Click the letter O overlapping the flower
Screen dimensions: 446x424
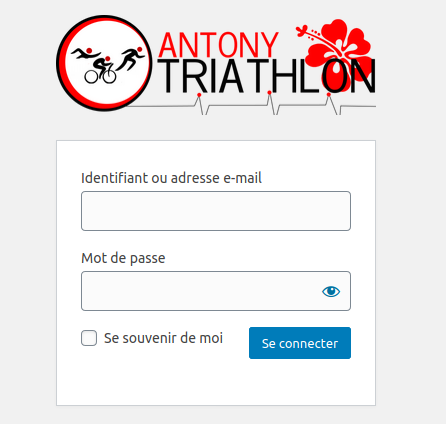click(x=336, y=76)
